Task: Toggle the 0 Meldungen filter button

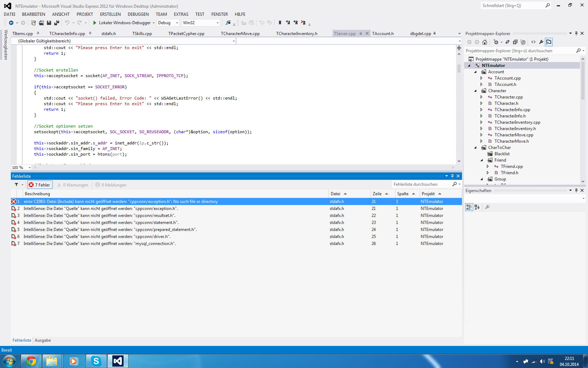Action: 111,185
